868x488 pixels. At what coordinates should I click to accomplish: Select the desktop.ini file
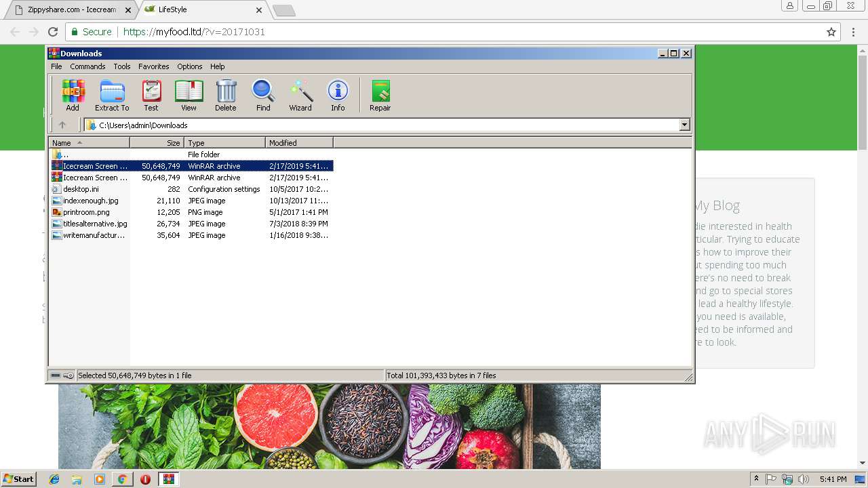point(191,189)
